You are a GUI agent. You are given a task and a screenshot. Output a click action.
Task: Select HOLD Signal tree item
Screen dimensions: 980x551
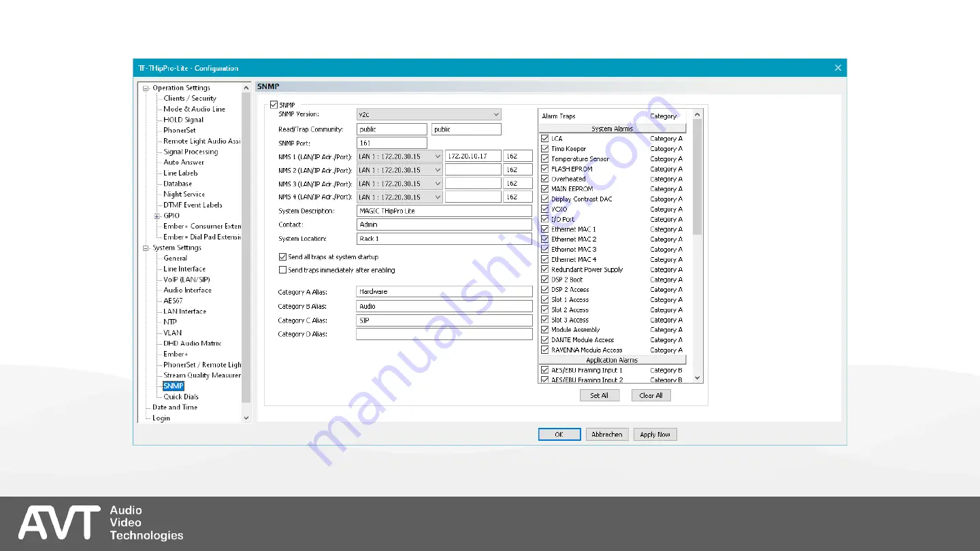[x=184, y=120]
